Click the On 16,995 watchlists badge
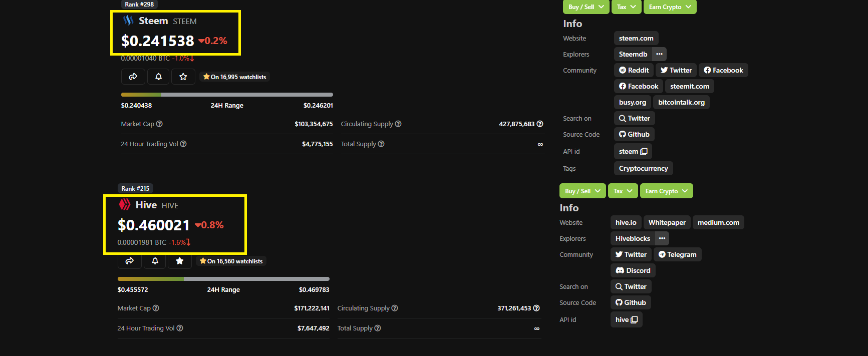Viewport: 868px width, 356px height. coord(235,77)
